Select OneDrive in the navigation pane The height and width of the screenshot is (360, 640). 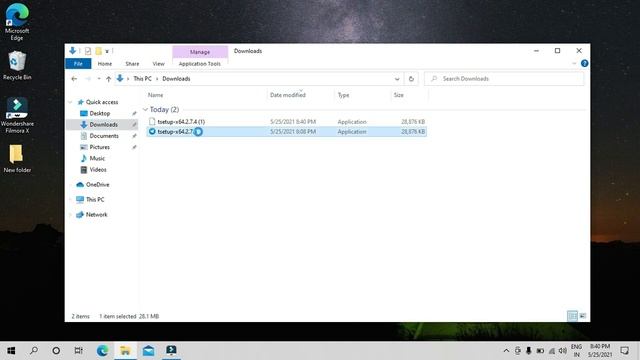click(97, 184)
